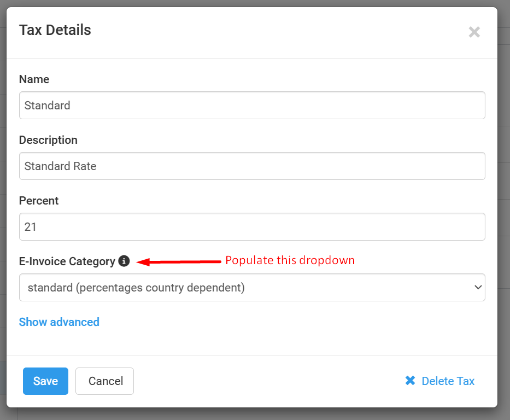Close the Tax Details dialog with the X
The height and width of the screenshot is (420, 510).
[x=474, y=32]
